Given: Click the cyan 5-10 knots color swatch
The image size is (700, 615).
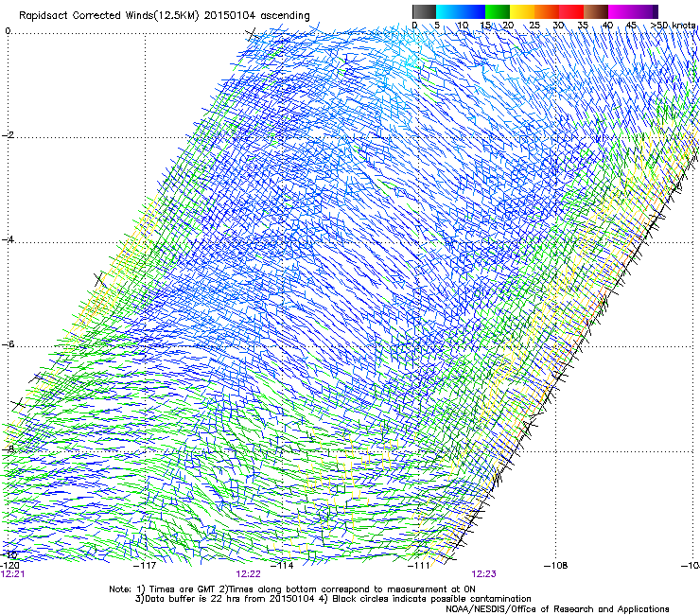Looking at the screenshot, I should click(448, 11).
